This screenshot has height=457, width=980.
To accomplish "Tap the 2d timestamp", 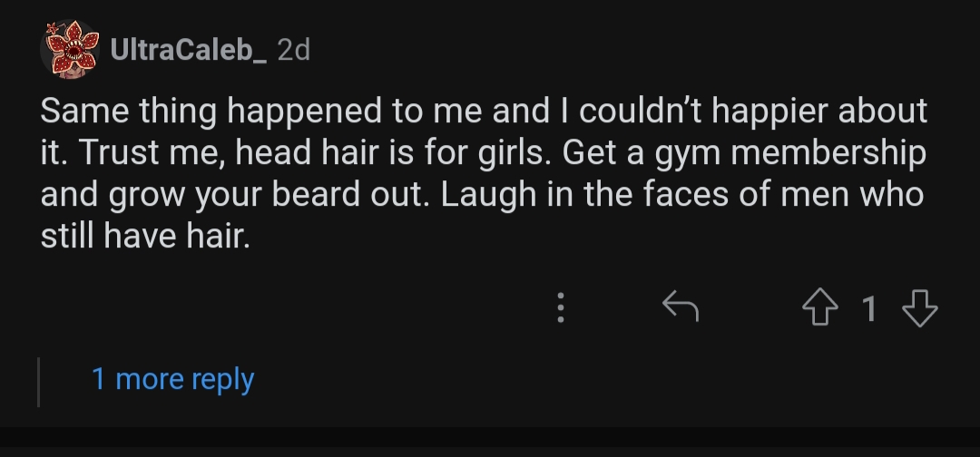I will (293, 49).
